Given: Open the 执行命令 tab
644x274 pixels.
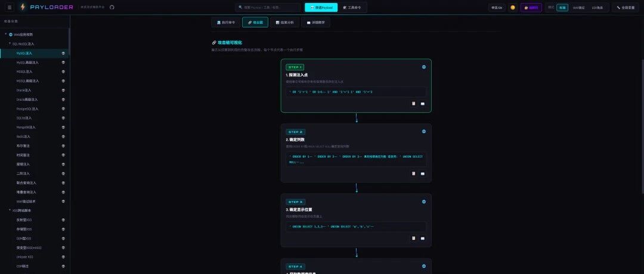Looking at the screenshot, I should (226, 22).
